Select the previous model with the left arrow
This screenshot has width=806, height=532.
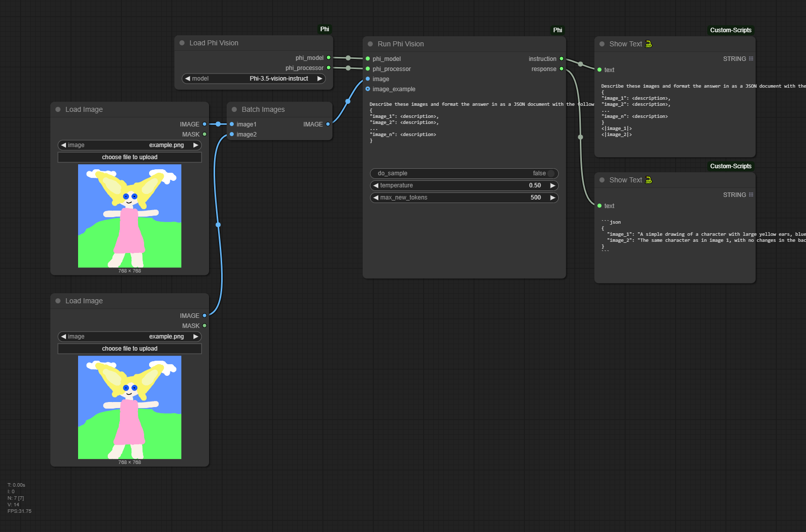click(188, 79)
